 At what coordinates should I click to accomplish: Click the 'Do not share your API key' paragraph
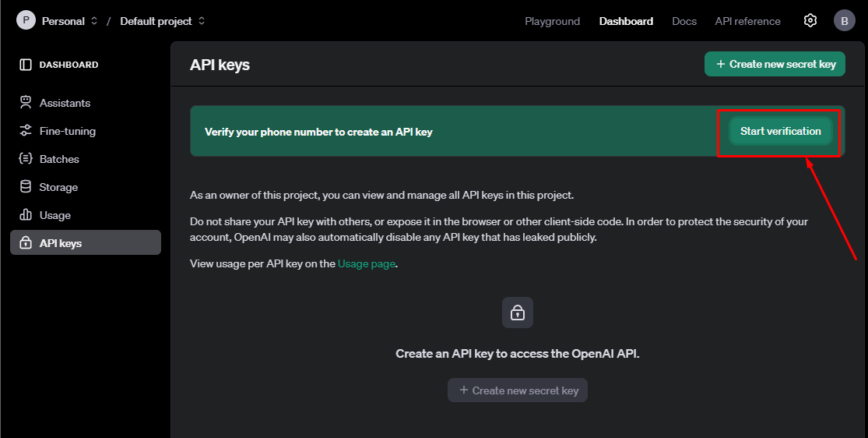pos(499,229)
